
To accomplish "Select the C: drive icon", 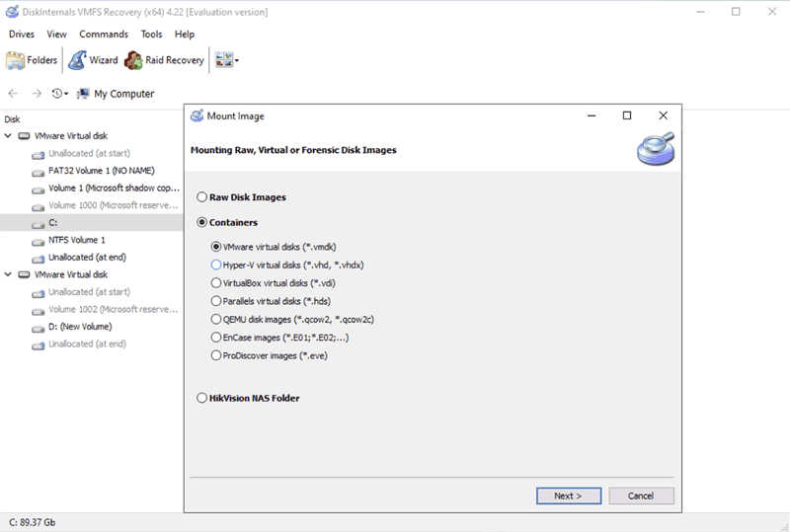I will 39,224.
